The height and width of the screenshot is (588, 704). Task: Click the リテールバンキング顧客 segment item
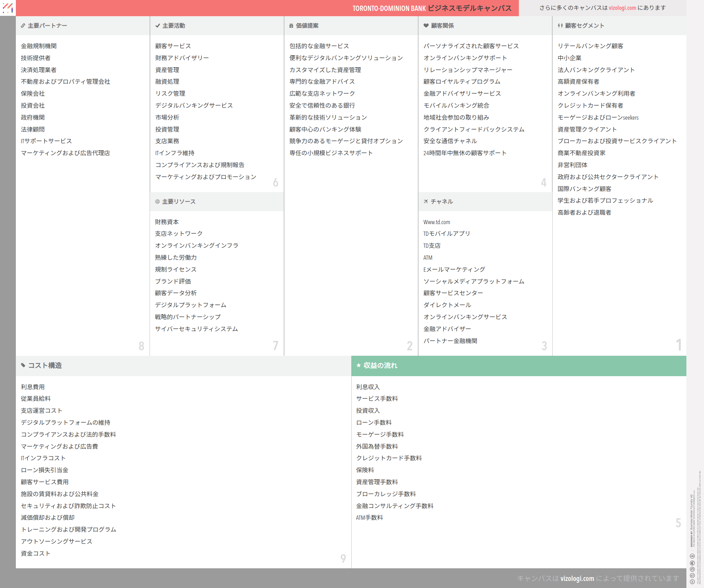pos(590,46)
